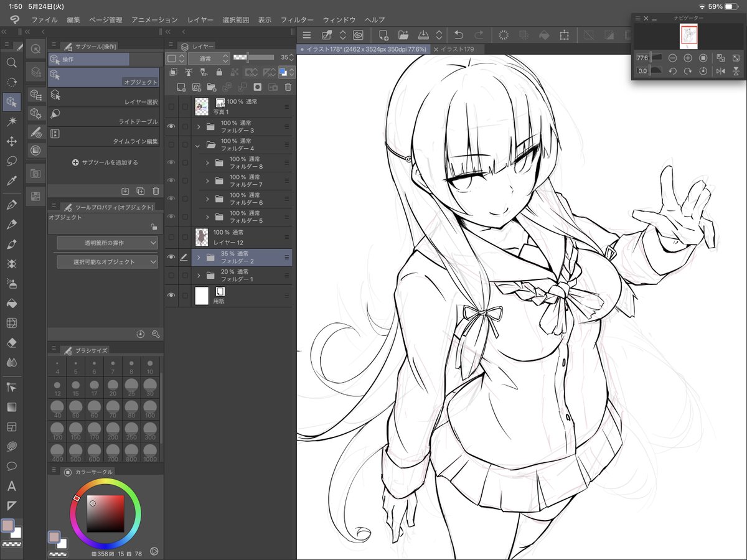Screen dimensions: 747x560
Task: Expand the フォルダー8 layer folder
Action: [x=208, y=162]
